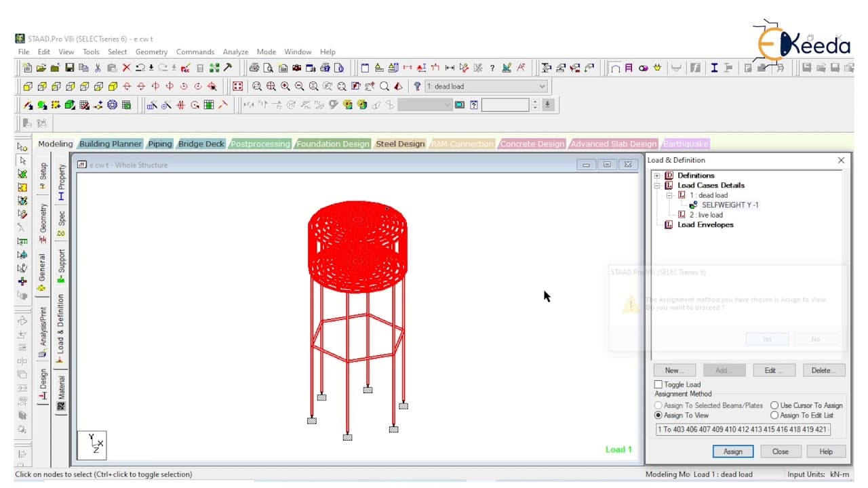Click the black arrow cursor tool in left toolbar

click(22, 161)
